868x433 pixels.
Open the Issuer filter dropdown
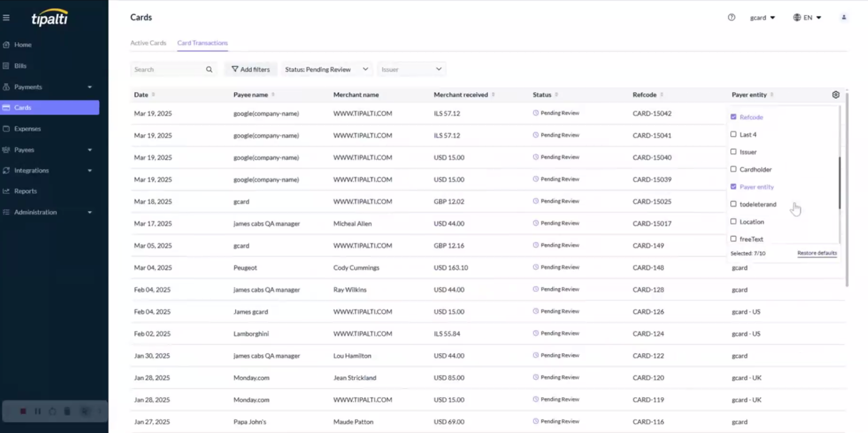pyautogui.click(x=411, y=69)
